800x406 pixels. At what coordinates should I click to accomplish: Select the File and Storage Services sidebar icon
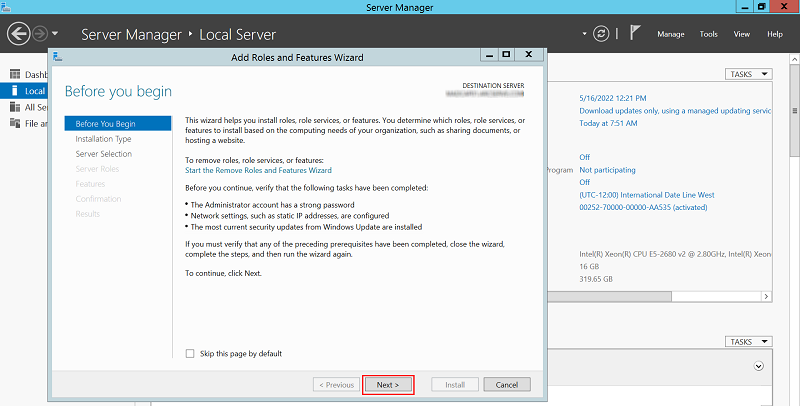(15, 123)
